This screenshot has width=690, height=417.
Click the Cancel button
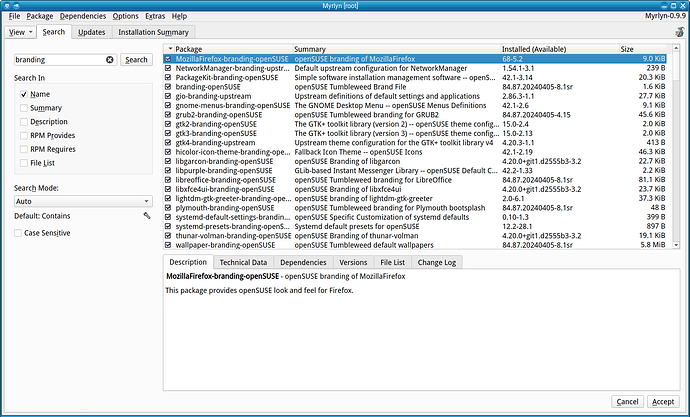pos(627,401)
